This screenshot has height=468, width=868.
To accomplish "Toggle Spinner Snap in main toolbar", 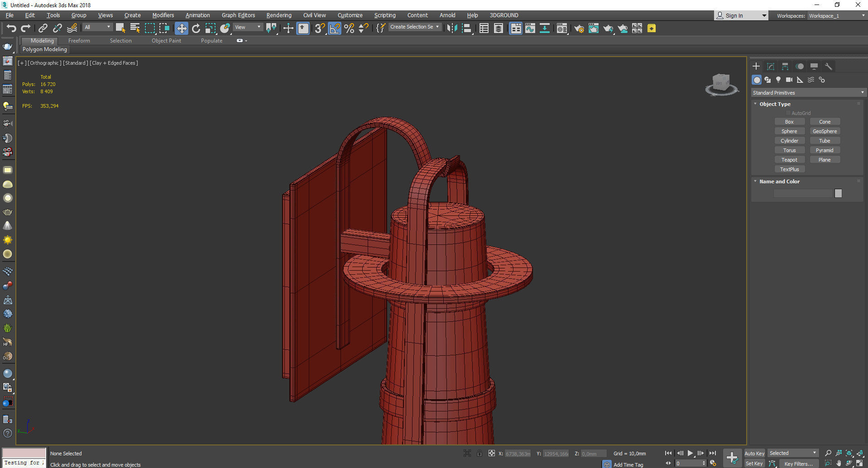I will 363,29.
